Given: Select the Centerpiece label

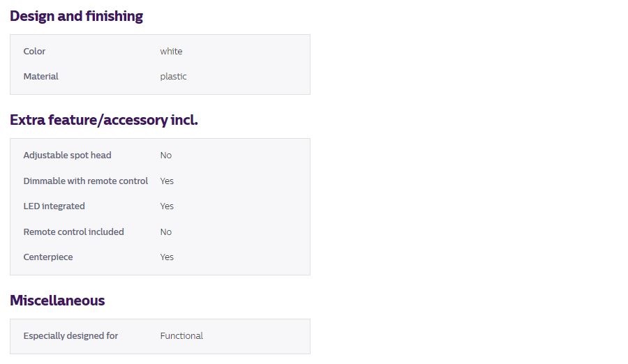Looking at the screenshot, I should click(48, 257).
